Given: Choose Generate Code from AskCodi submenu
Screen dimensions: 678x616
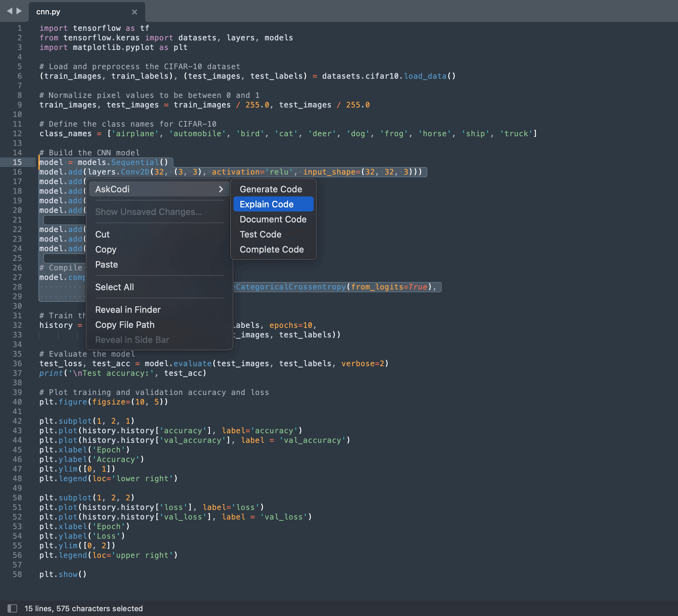Looking at the screenshot, I should (274, 189).
